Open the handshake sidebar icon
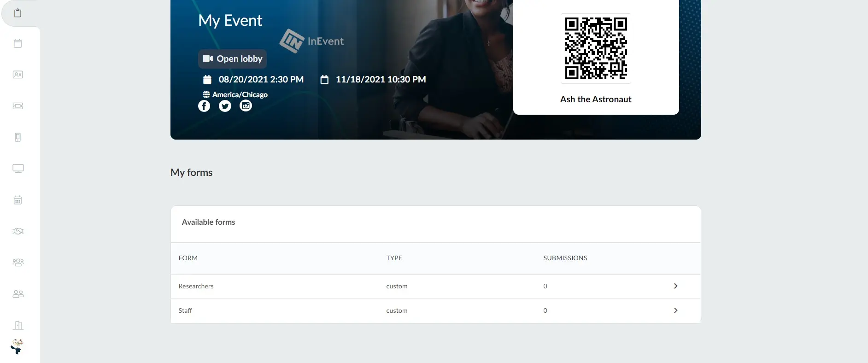 (x=18, y=231)
